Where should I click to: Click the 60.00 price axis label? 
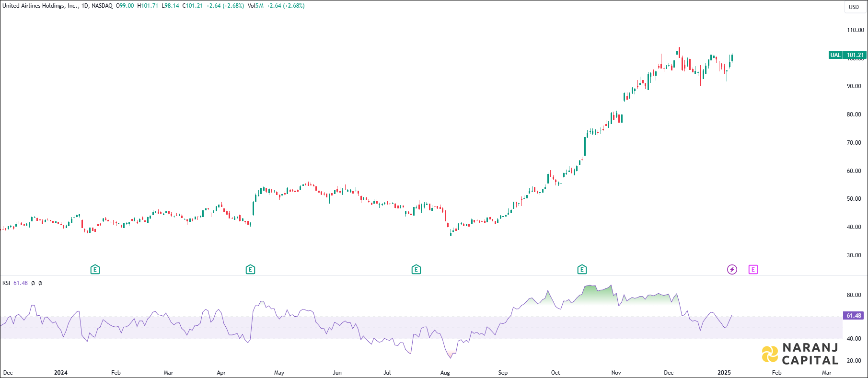tap(854, 171)
